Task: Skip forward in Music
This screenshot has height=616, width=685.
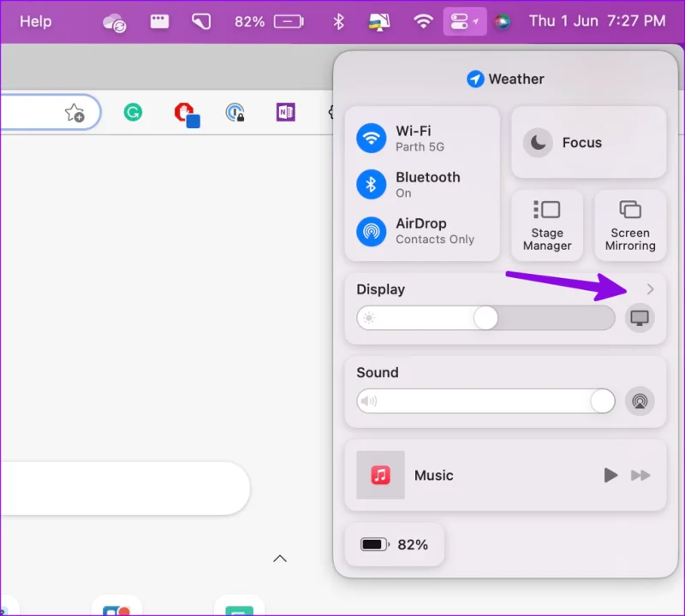Action: [x=640, y=475]
